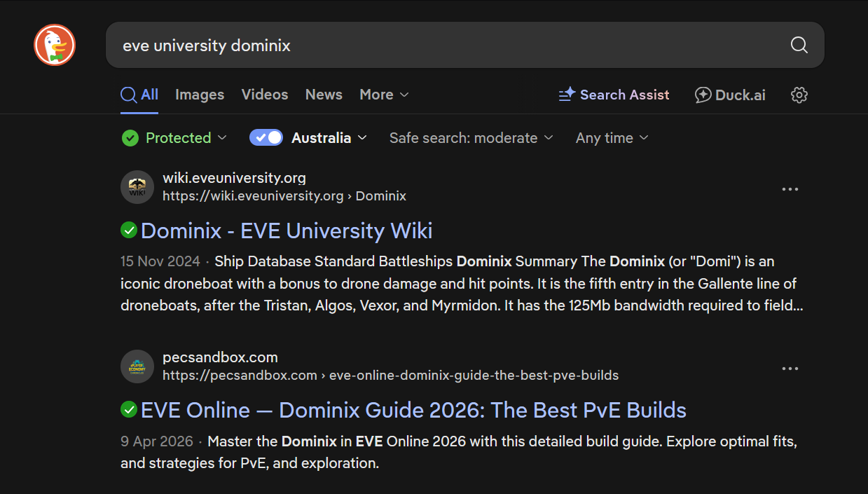Screen dimensions: 868x494
Task: Switch to the Images tab
Action: (x=200, y=95)
